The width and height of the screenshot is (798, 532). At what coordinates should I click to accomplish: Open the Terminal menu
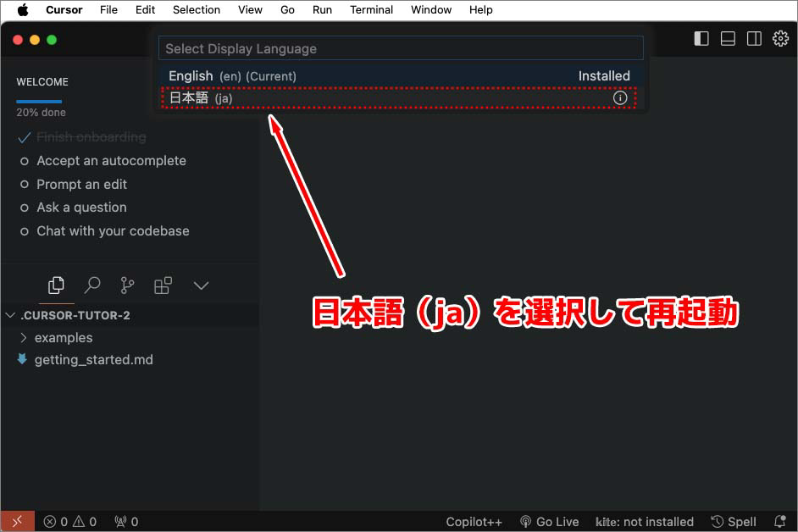pos(371,9)
